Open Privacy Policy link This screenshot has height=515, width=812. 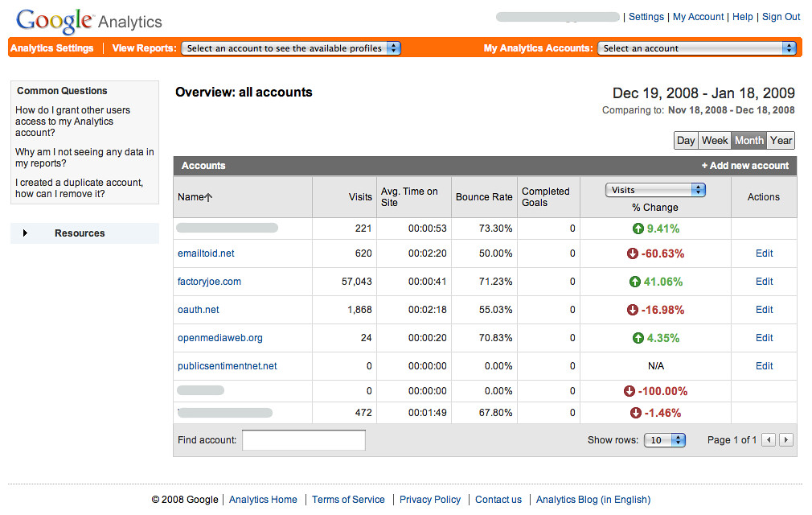(x=430, y=500)
